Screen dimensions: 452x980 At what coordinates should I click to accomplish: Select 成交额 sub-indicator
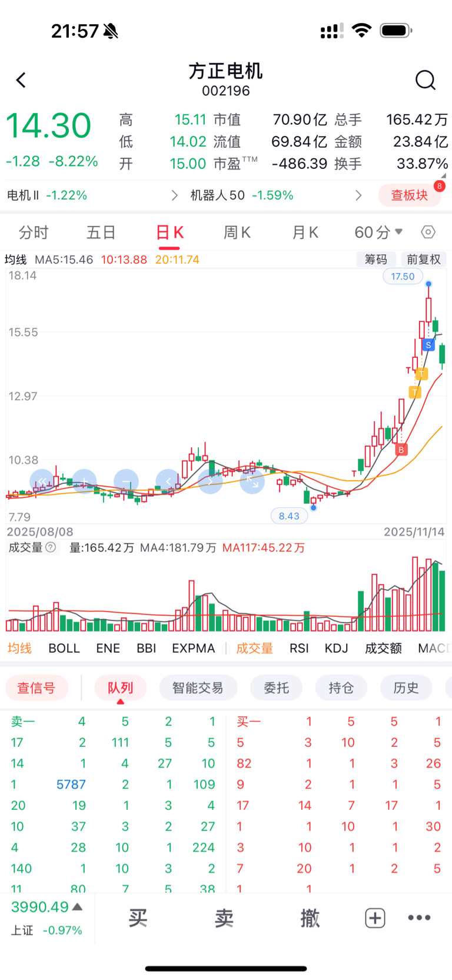(383, 648)
